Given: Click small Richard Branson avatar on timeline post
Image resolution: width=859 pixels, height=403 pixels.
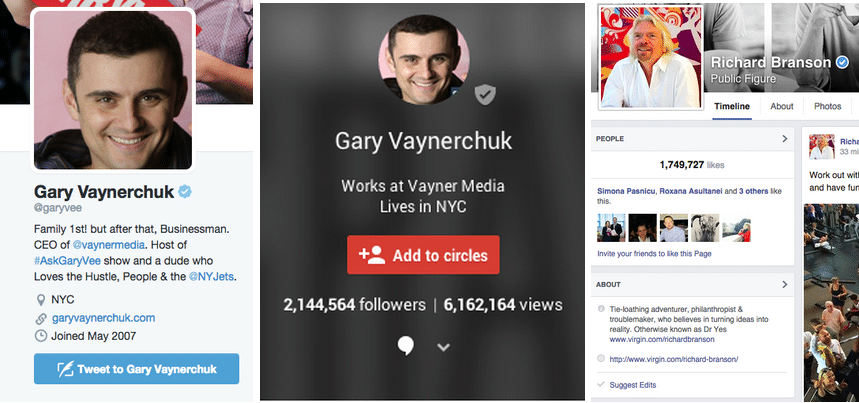Looking at the screenshot, I should point(822,147).
